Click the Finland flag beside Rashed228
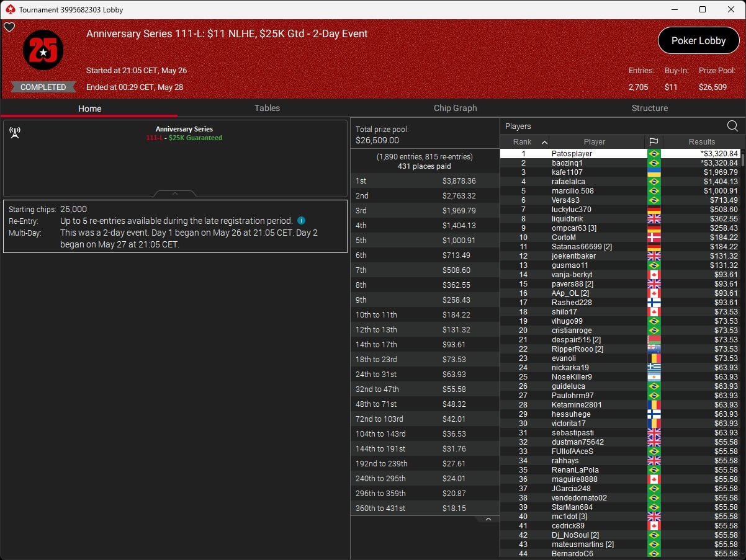 (654, 302)
